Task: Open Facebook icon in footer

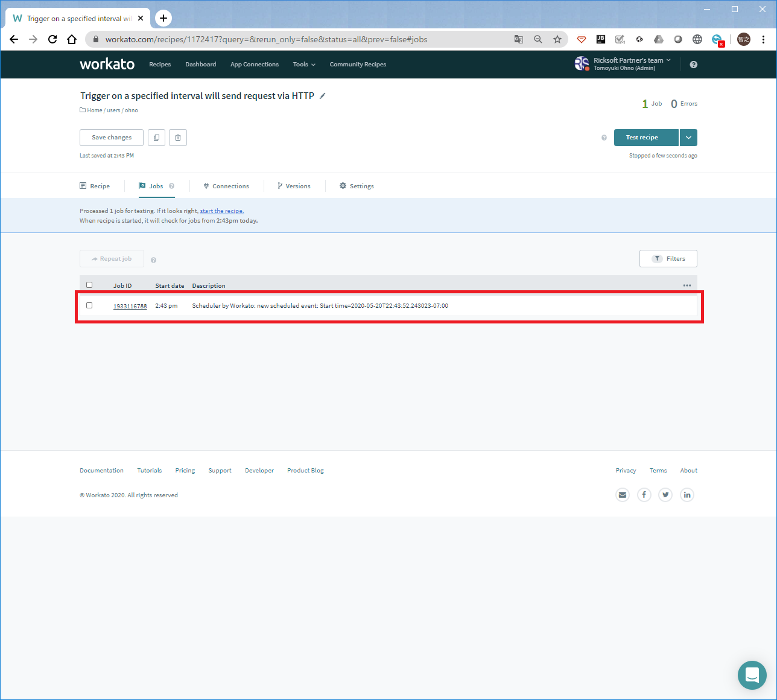Action: tap(644, 495)
